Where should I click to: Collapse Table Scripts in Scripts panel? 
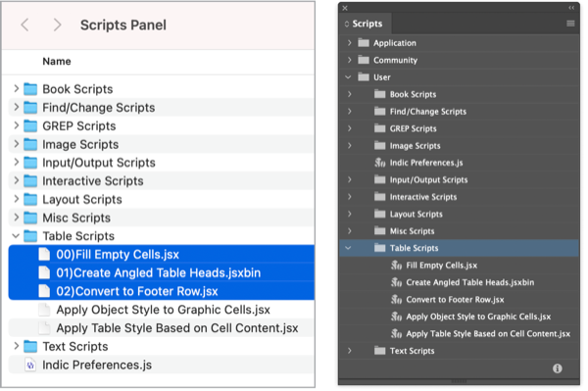[x=348, y=248]
